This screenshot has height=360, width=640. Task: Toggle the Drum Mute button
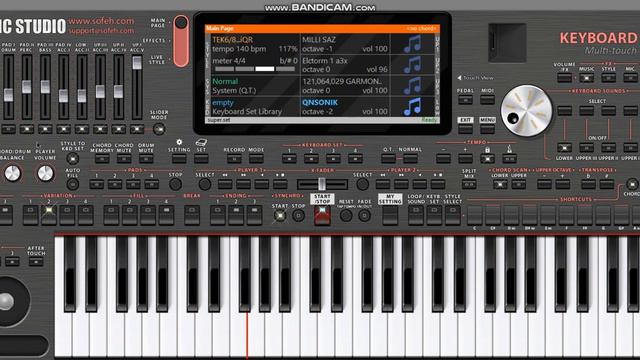click(x=146, y=159)
